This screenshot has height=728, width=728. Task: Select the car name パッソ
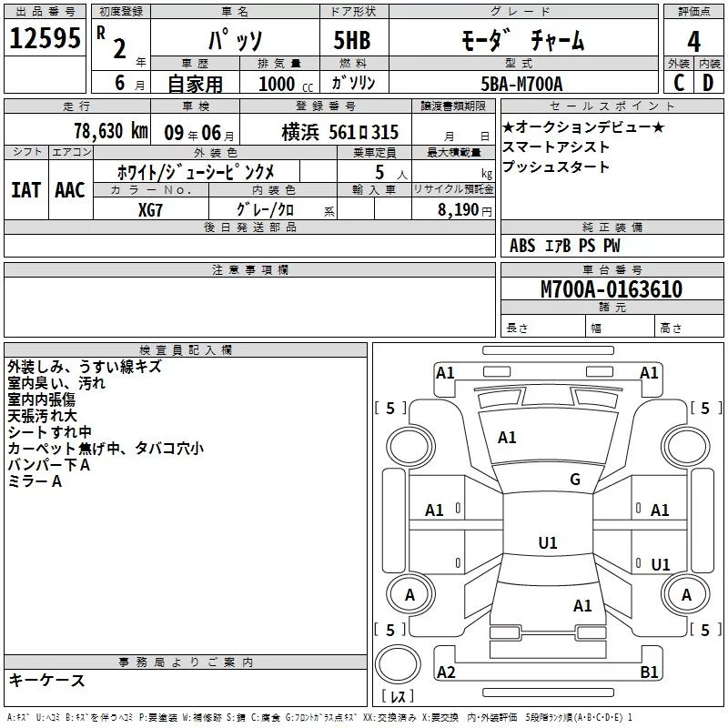(x=236, y=40)
